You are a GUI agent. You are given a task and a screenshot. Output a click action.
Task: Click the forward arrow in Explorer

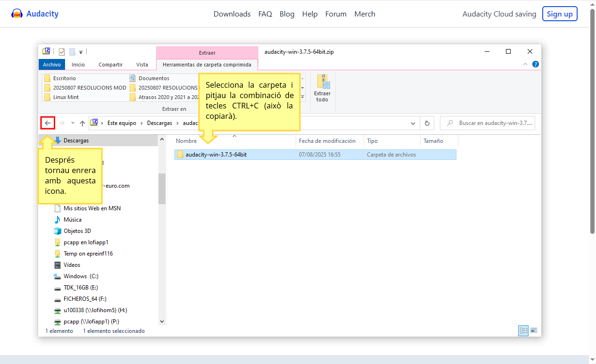[x=61, y=123]
